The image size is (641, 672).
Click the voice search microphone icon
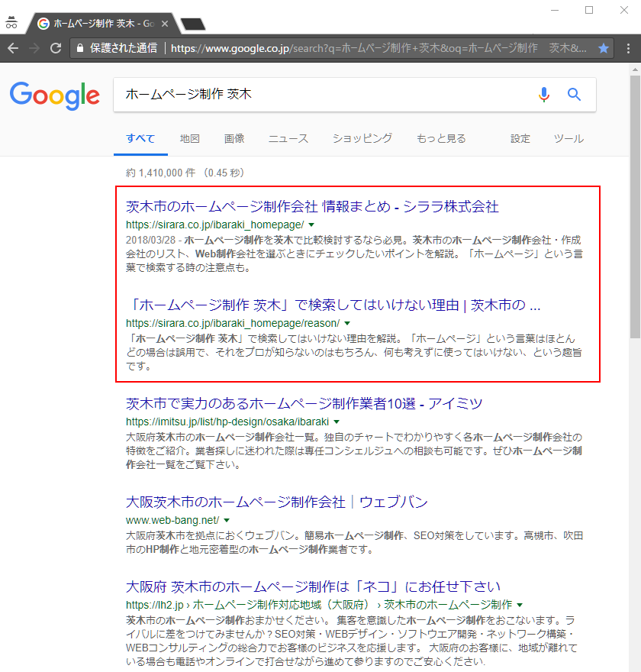(543, 95)
